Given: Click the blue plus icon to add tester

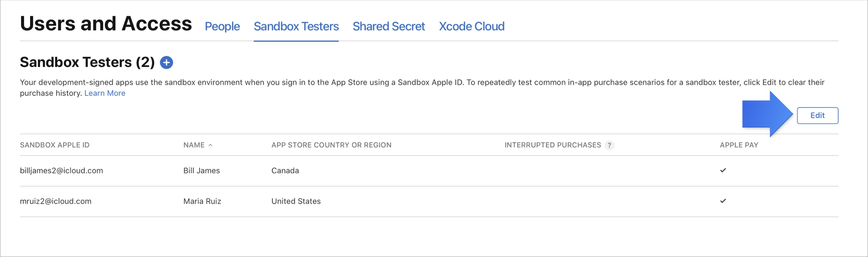Looking at the screenshot, I should pyautogui.click(x=166, y=63).
